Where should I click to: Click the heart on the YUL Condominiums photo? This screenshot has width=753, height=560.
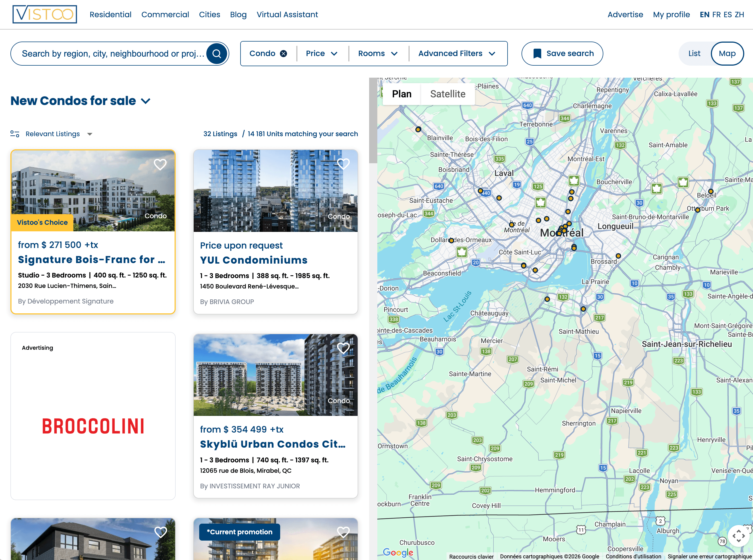click(x=343, y=164)
